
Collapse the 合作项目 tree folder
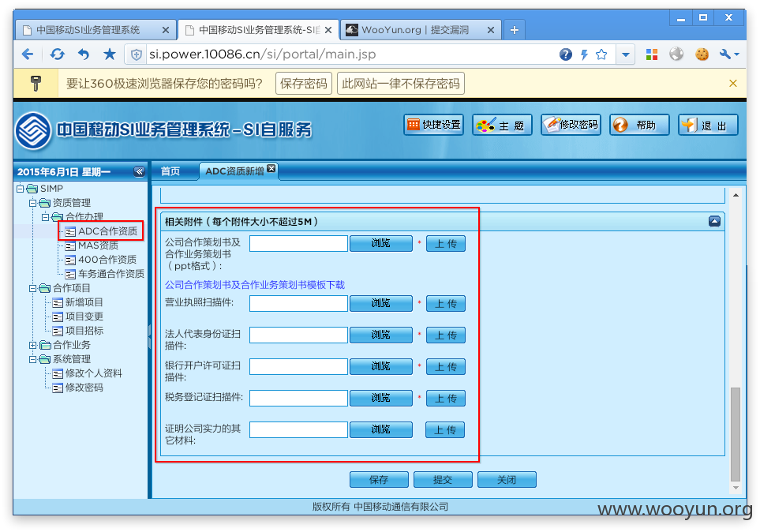point(32,288)
